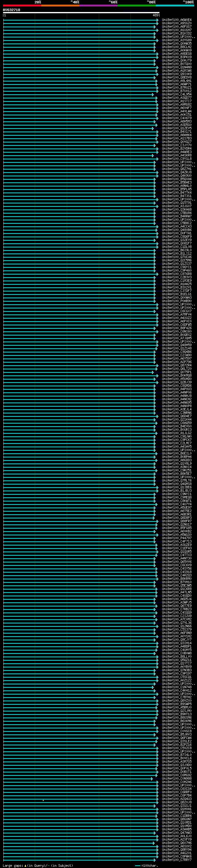Select hit label UniRef100_C4L954

[x=177, y=94]
